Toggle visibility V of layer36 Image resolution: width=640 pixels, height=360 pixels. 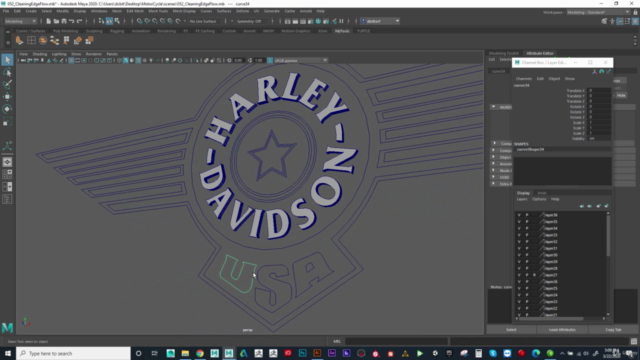(x=519, y=215)
